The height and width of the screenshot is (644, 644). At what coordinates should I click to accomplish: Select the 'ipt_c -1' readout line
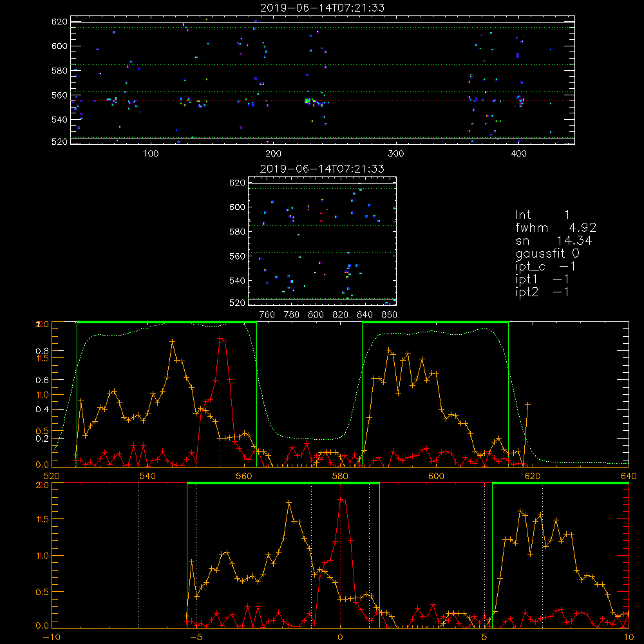pos(545,267)
